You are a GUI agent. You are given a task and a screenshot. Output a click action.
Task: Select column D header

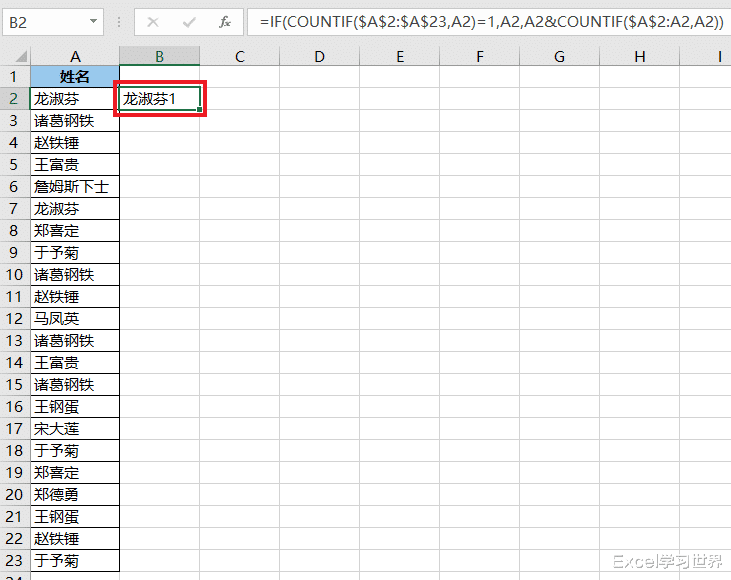pos(319,56)
